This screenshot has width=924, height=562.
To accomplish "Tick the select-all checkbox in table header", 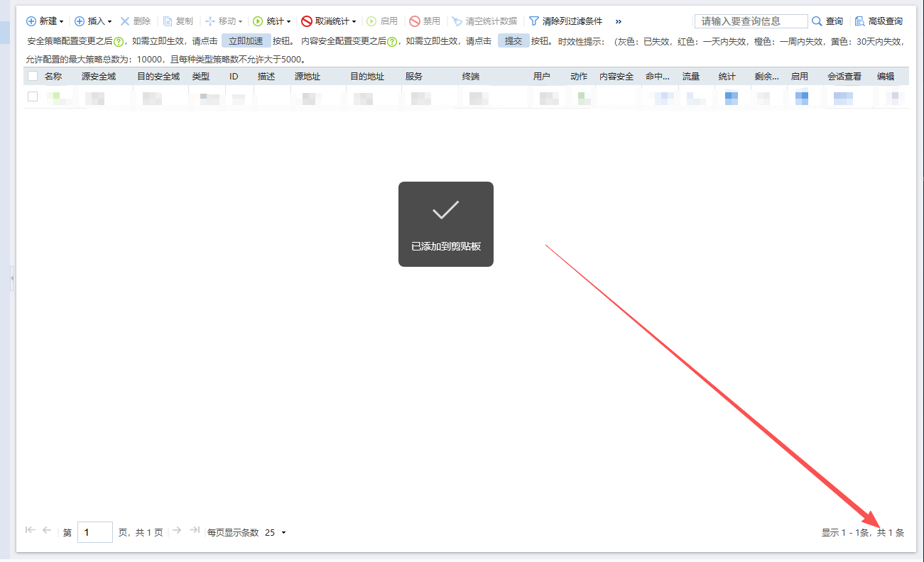I will (x=33, y=76).
